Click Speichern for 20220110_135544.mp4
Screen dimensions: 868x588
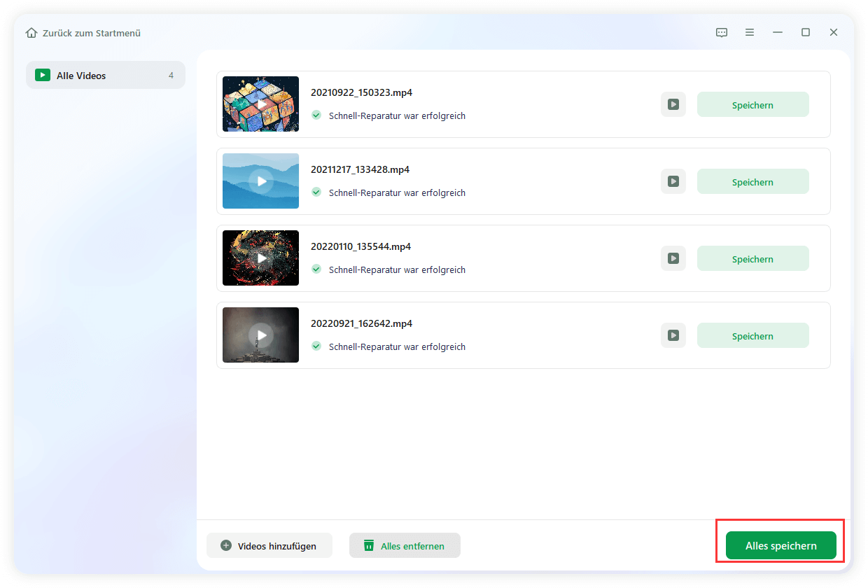pyautogui.click(x=753, y=258)
